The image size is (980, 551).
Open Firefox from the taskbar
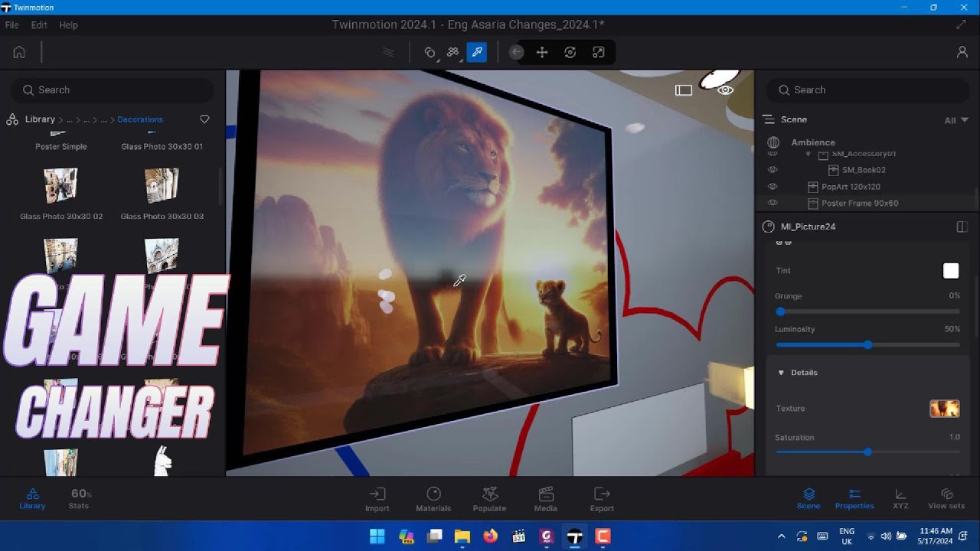point(490,536)
